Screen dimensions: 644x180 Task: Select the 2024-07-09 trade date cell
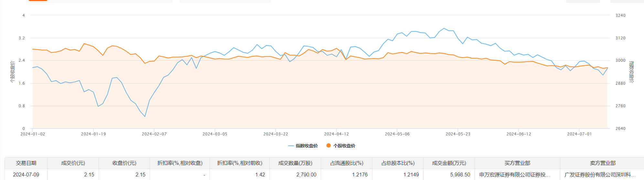26,175
